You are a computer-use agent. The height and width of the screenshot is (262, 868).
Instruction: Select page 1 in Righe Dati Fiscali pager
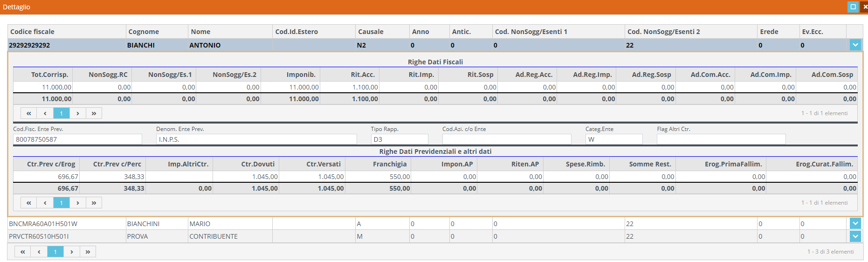coord(62,113)
